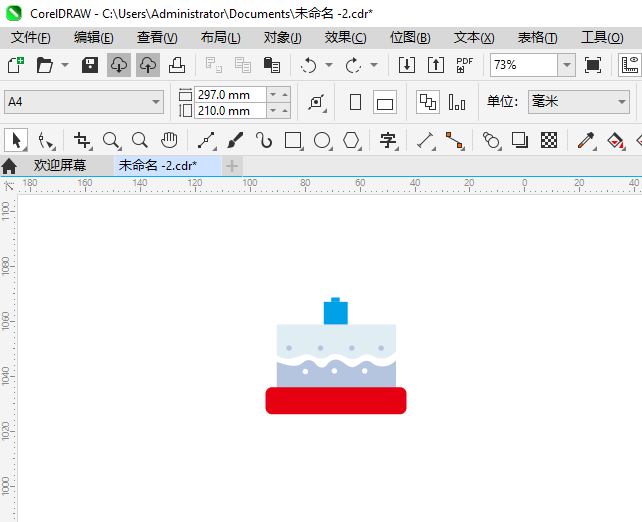Select the Text tool

(388, 140)
